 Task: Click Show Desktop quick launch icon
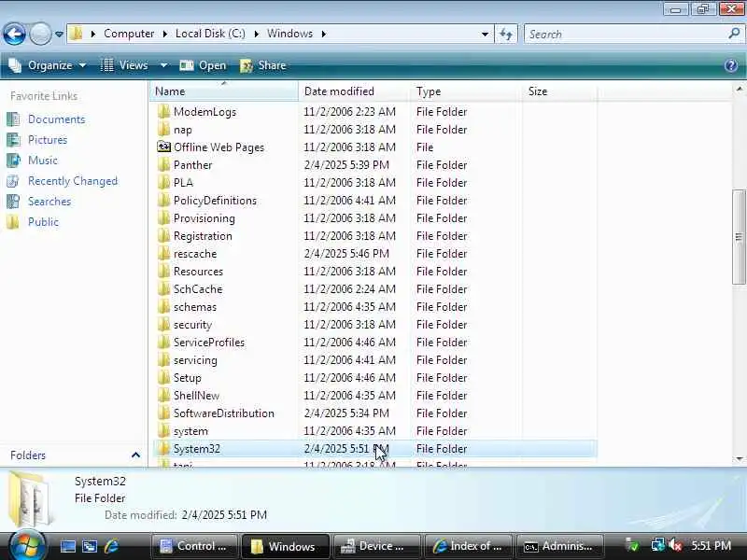coord(67,546)
